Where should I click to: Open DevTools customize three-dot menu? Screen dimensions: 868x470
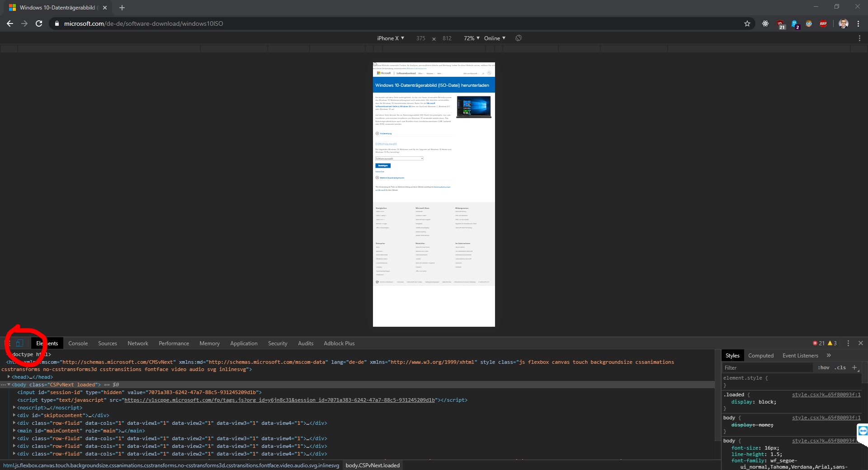point(848,343)
